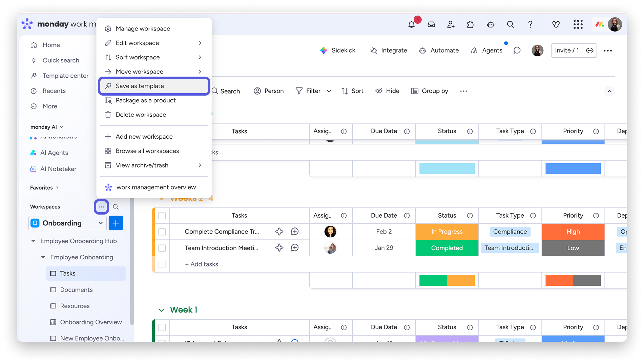Open the apps marketplace puzzle icon
This screenshot has height=360, width=644.
[x=471, y=24]
